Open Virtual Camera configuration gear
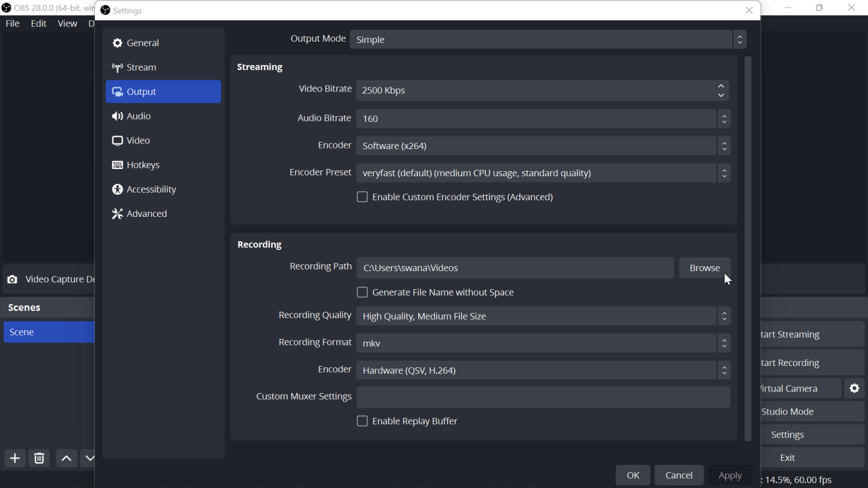This screenshot has height=488, width=868. pyautogui.click(x=854, y=388)
